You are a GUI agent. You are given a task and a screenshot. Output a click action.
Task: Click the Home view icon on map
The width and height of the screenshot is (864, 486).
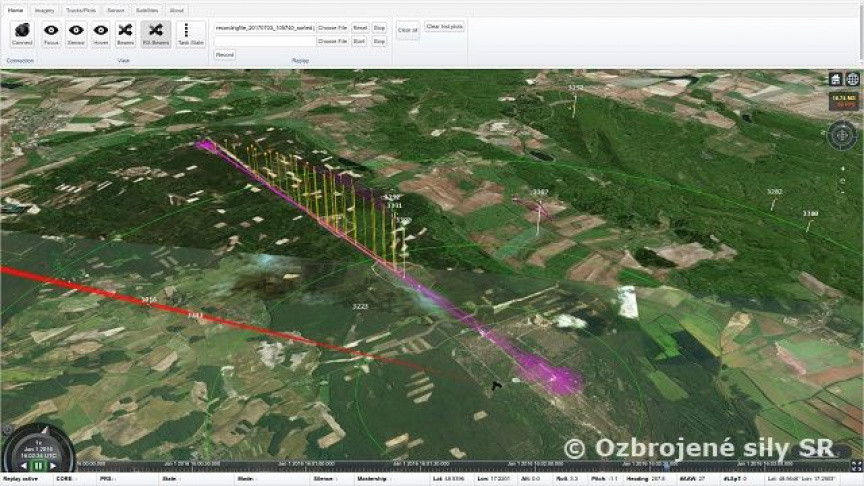835,79
